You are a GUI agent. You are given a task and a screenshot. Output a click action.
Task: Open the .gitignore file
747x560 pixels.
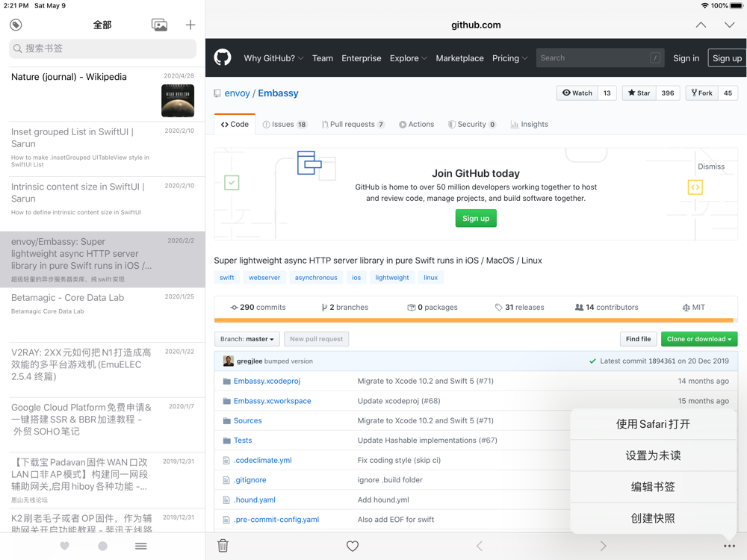(249, 480)
